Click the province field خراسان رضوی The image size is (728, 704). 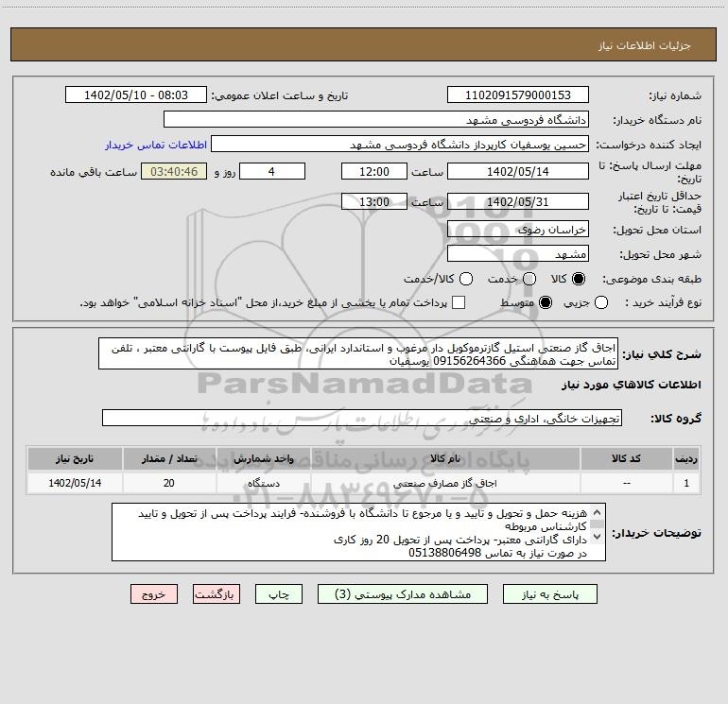pos(518,230)
